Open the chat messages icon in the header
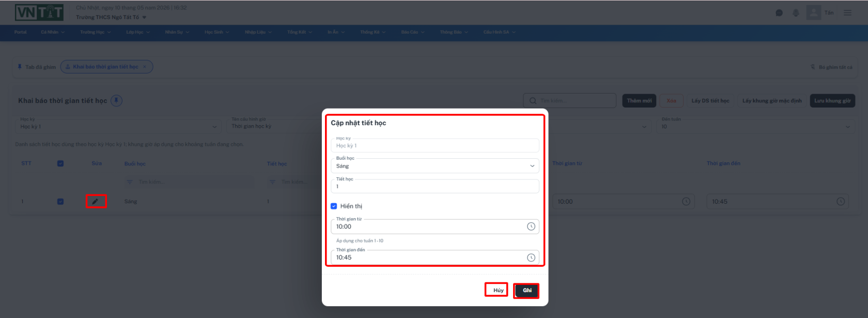This screenshot has height=318, width=868. [x=779, y=13]
